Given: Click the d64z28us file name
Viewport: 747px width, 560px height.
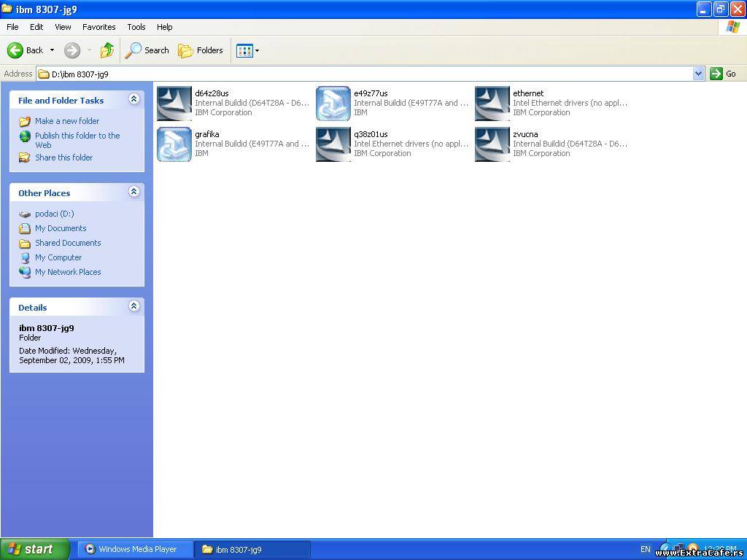Looking at the screenshot, I should coord(212,93).
